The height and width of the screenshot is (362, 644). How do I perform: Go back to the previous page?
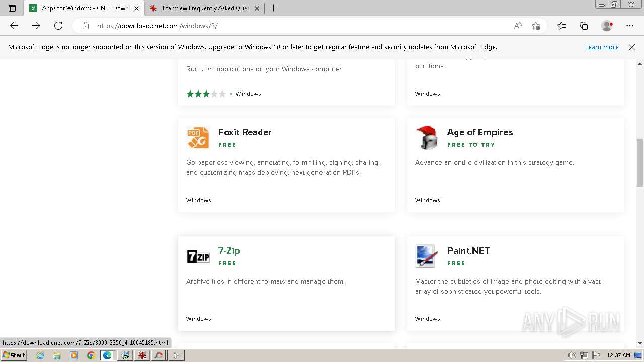point(14,26)
